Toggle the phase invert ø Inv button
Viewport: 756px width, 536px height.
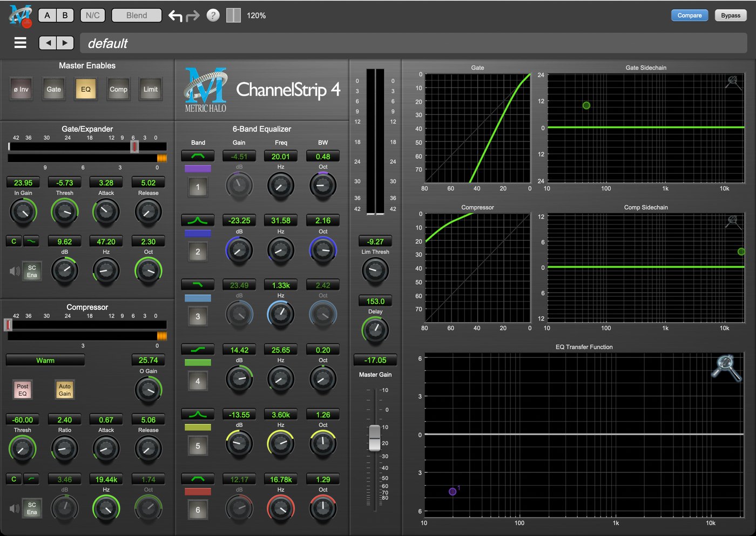tap(21, 90)
